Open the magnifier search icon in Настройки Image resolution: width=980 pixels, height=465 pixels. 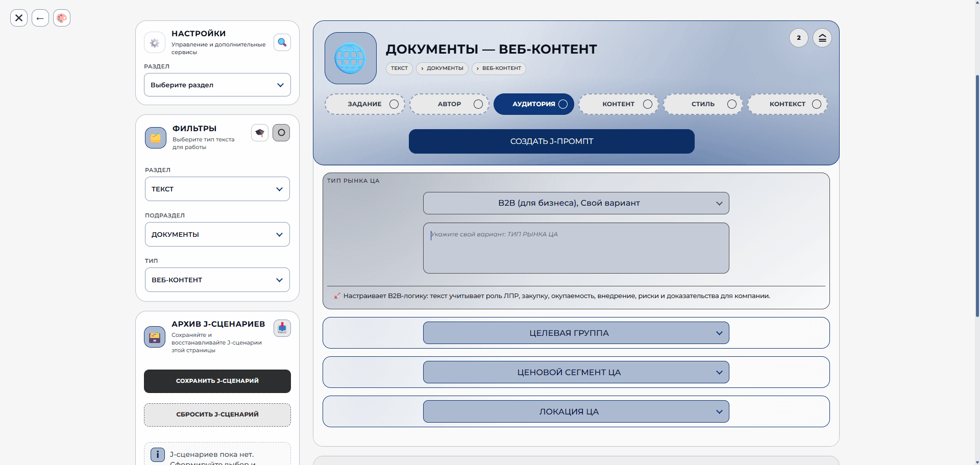coord(282,42)
